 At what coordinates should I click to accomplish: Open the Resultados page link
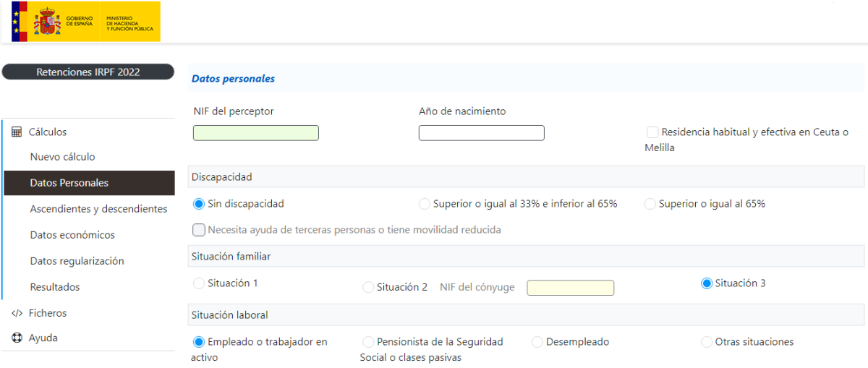(x=55, y=287)
